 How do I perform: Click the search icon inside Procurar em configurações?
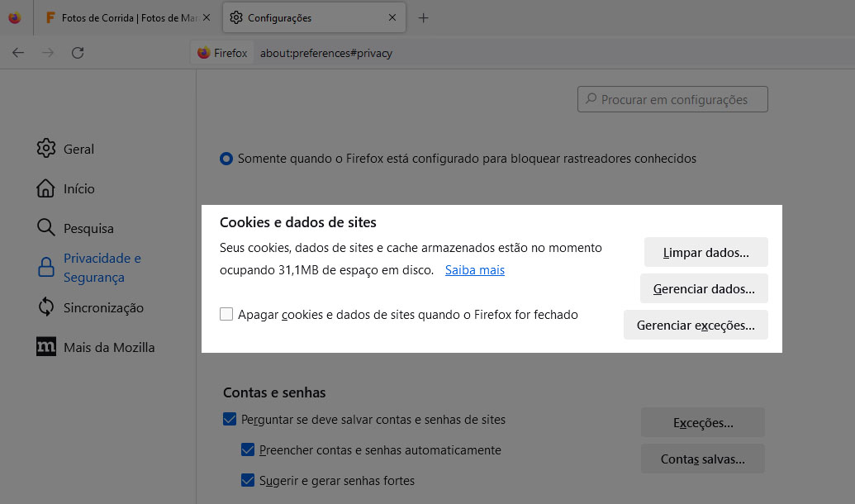[x=591, y=99]
